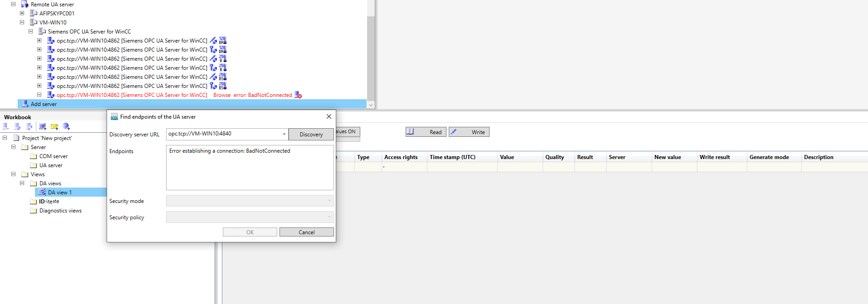The image size is (868, 304).
Task: Click the AFIPSKYPC001 computer icon
Action: tap(34, 13)
